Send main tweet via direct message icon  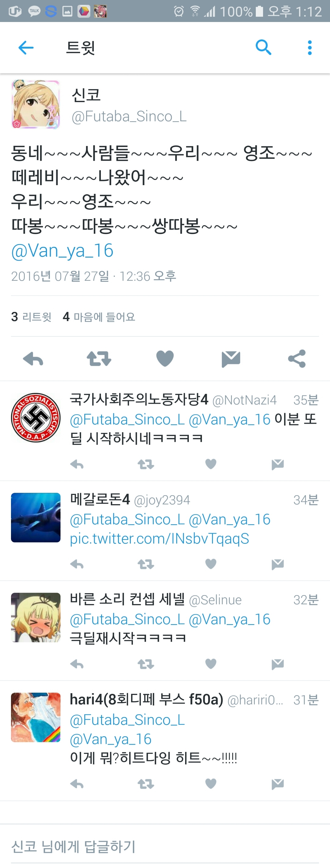pos(231,359)
